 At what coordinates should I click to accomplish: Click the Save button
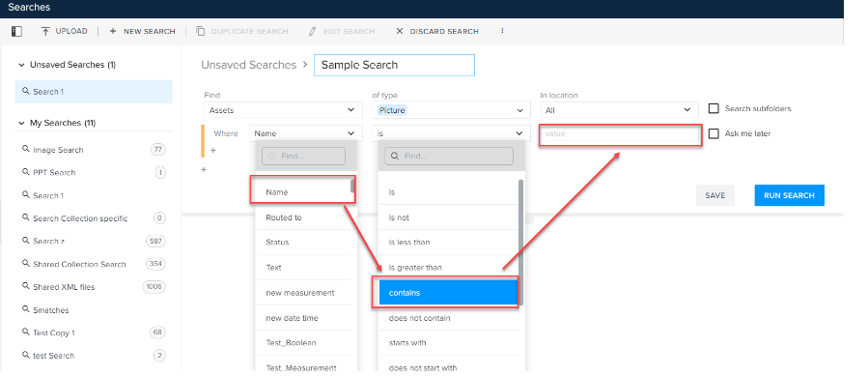point(715,195)
